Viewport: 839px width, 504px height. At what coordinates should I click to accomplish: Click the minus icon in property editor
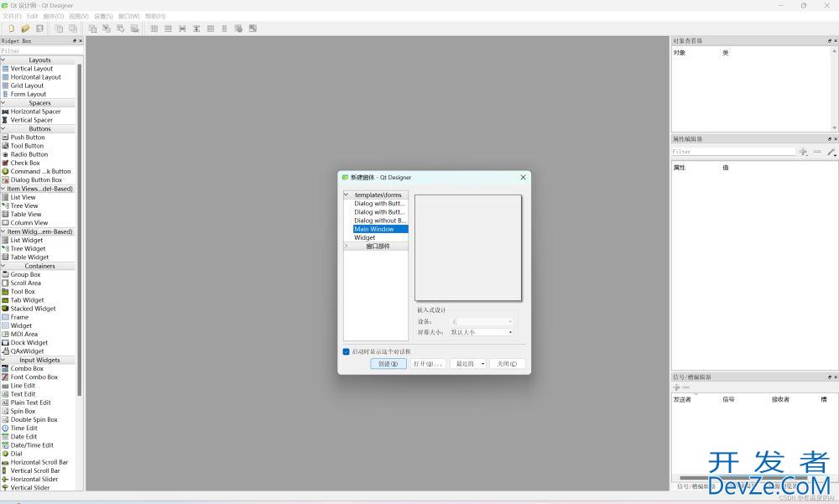click(817, 152)
